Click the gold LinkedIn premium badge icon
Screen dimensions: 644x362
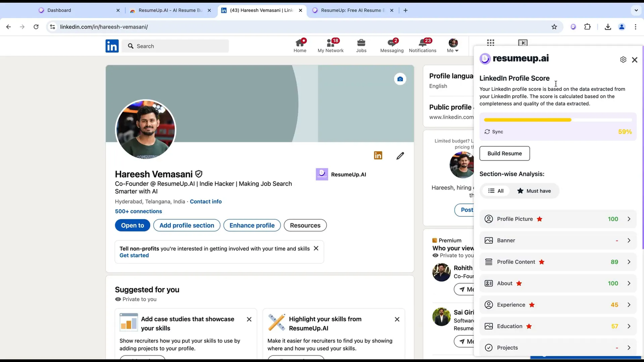(378, 155)
